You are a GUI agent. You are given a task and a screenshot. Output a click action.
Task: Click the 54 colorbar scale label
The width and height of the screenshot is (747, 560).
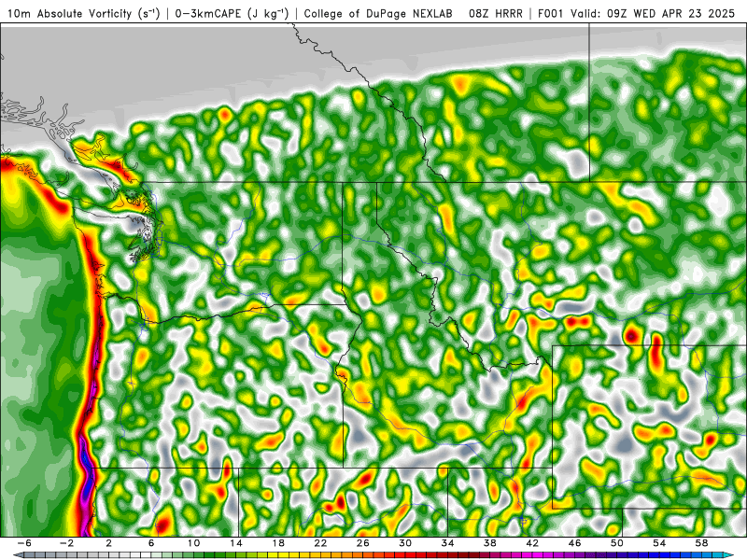click(x=659, y=543)
